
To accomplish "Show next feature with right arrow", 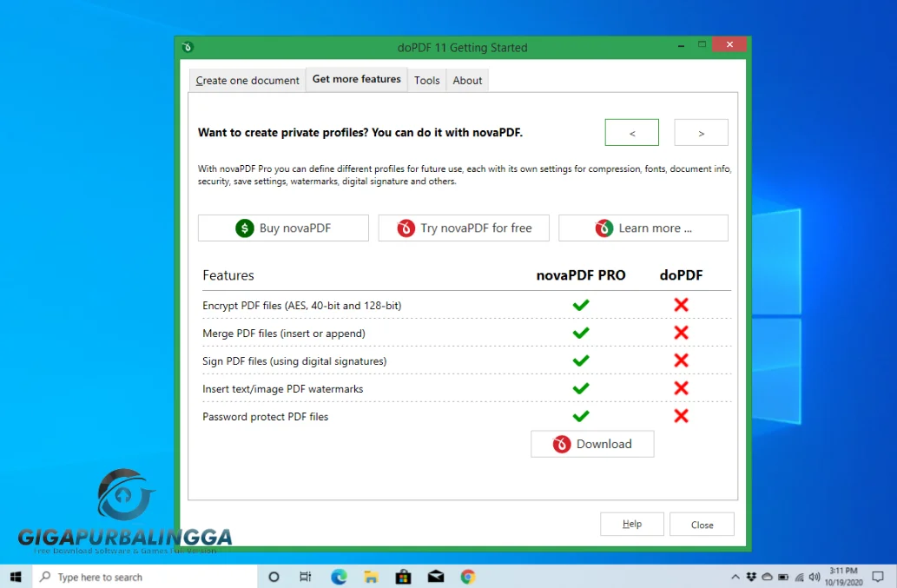I will 701,133.
